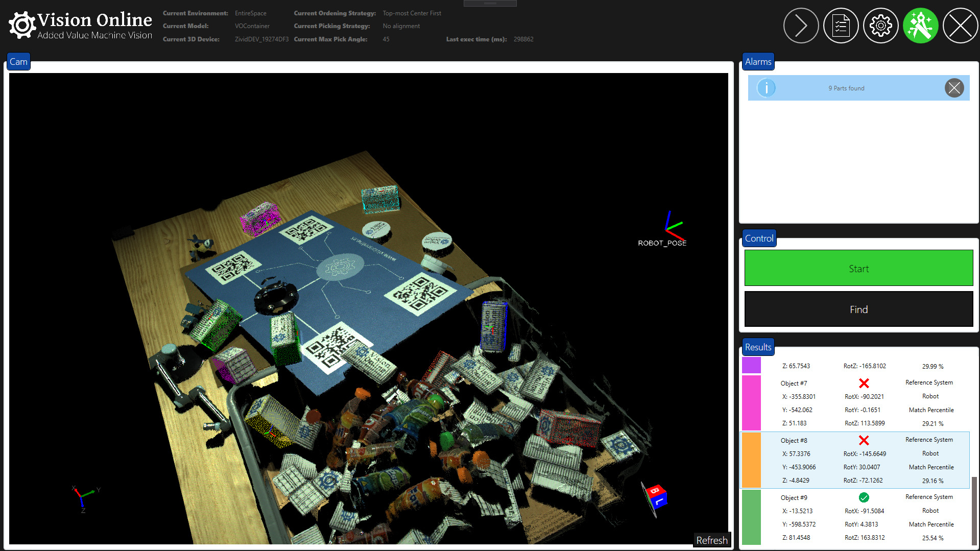Click the value 'X: -13.5213'
The width and height of the screenshot is (980, 551).
[797, 511]
